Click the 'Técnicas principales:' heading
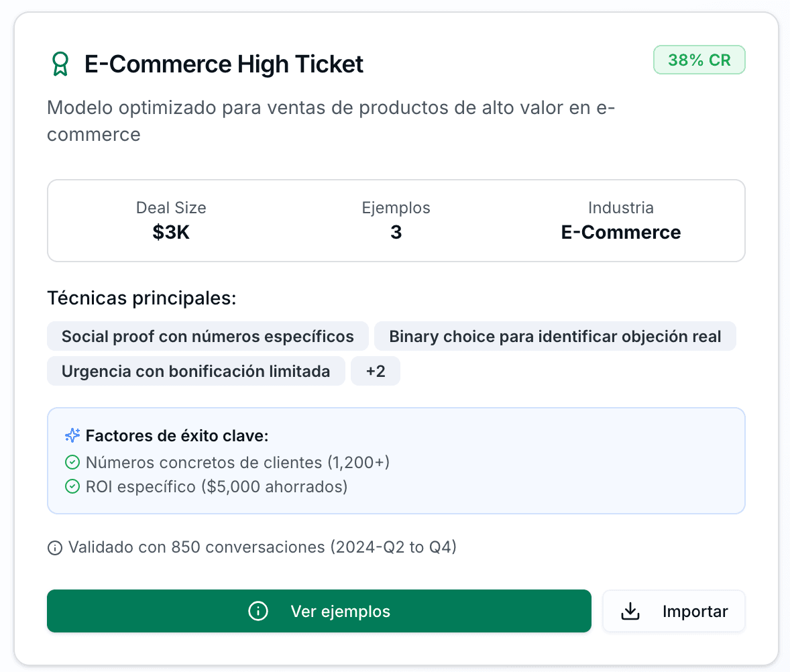The image size is (790, 672). (x=142, y=298)
